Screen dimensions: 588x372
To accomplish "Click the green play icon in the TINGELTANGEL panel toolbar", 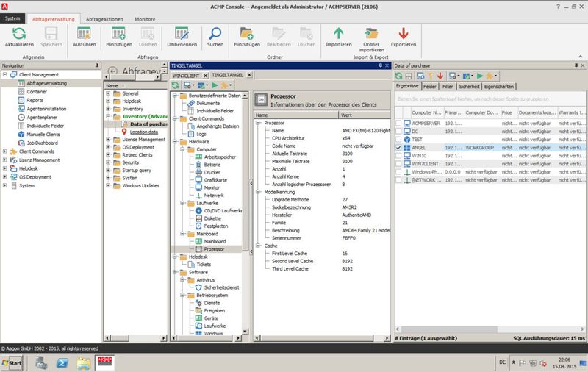I will (x=215, y=86).
